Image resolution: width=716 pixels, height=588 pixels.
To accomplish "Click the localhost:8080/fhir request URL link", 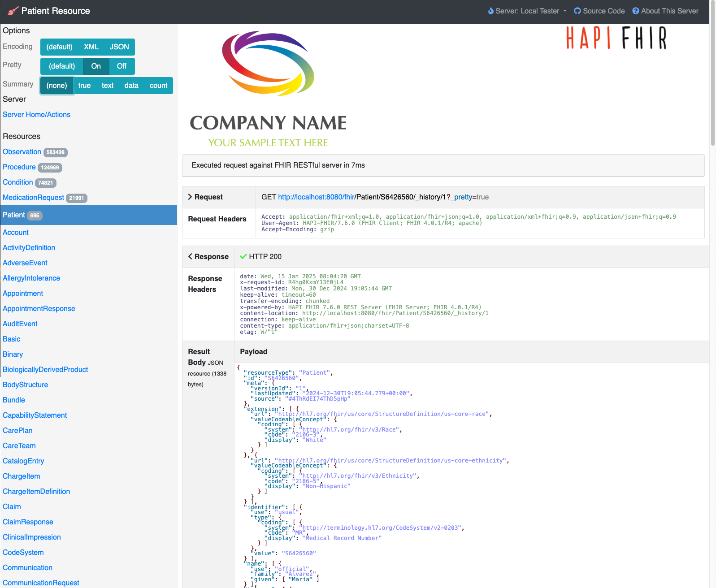I will pos(316,197).
